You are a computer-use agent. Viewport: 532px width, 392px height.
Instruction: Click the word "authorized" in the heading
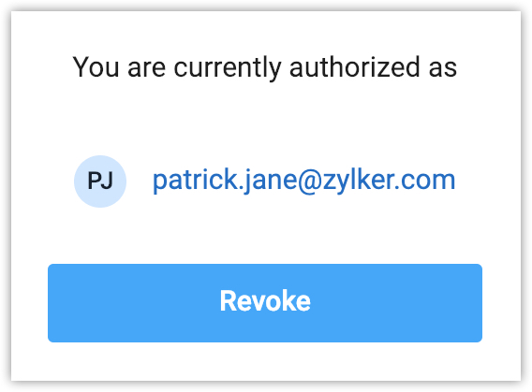click(354, 66)
